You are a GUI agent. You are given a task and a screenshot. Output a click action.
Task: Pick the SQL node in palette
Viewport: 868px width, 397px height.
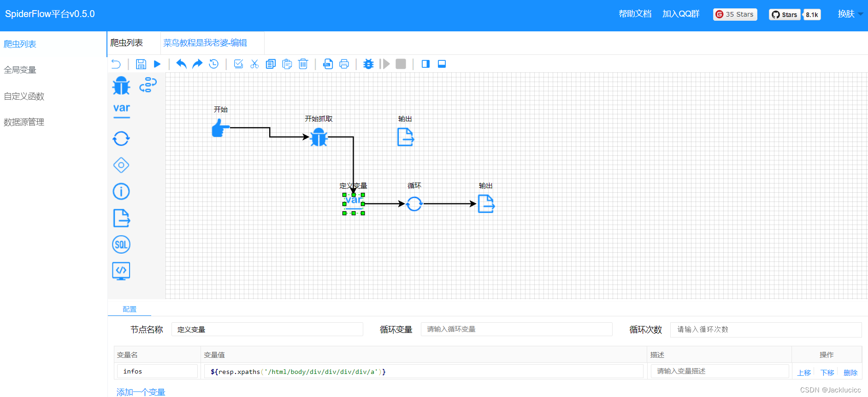pyautogui.click(x=121, y=244)
